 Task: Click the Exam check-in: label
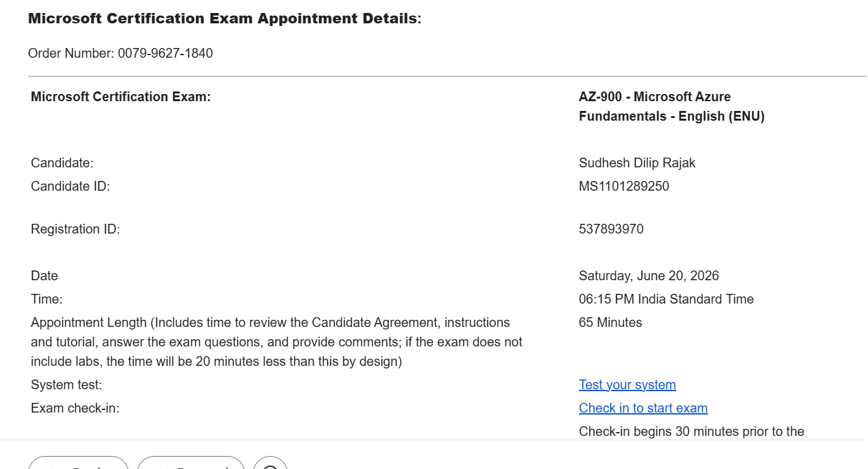[75, 408]
